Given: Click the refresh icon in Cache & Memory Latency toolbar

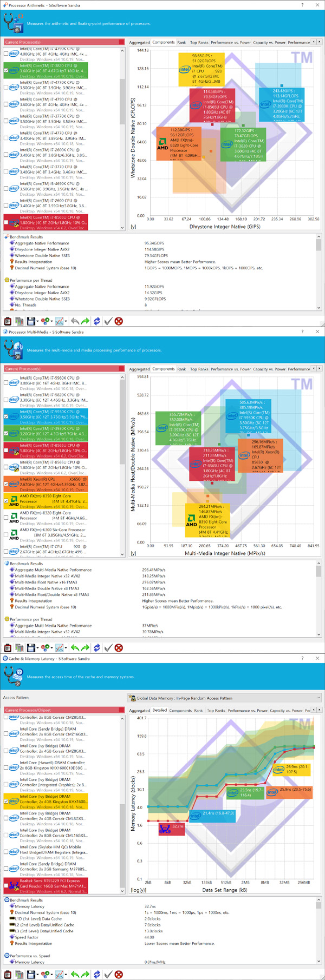Looking at the screenshot, I should pos(97,975).
